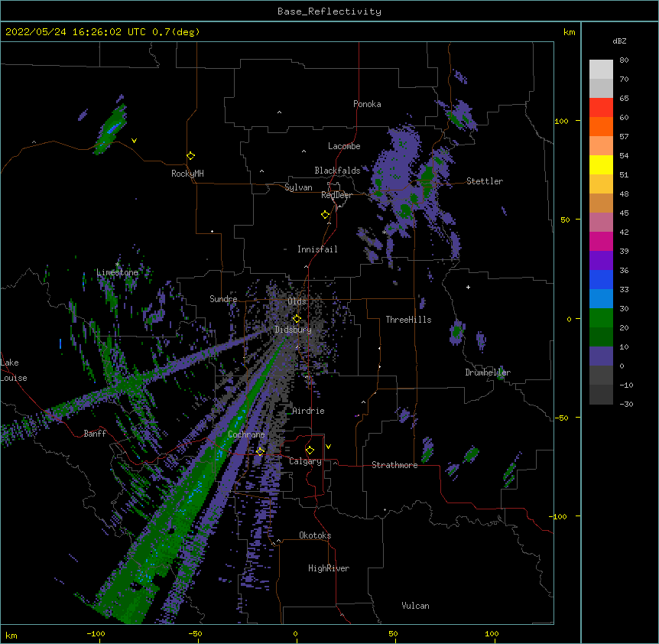
Task: Click the 0 tick on bottom axis
Action: tap(295, 633)
